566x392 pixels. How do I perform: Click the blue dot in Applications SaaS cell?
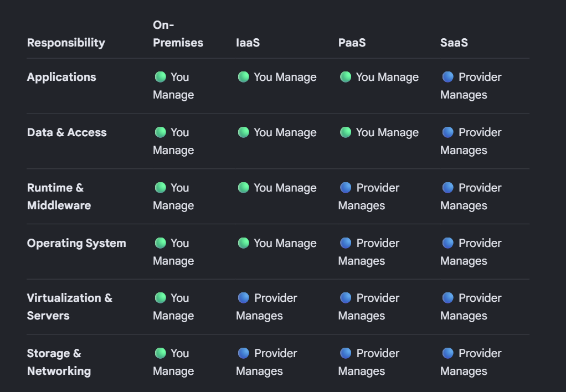pos(448,77)
